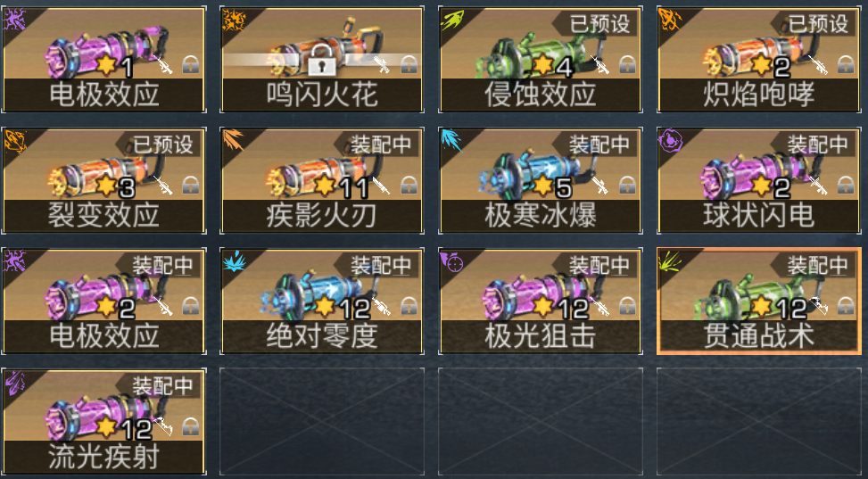Click the purple skill icon on 流光疾射 card
The image size is (868, 479).
tap(15, 382)
